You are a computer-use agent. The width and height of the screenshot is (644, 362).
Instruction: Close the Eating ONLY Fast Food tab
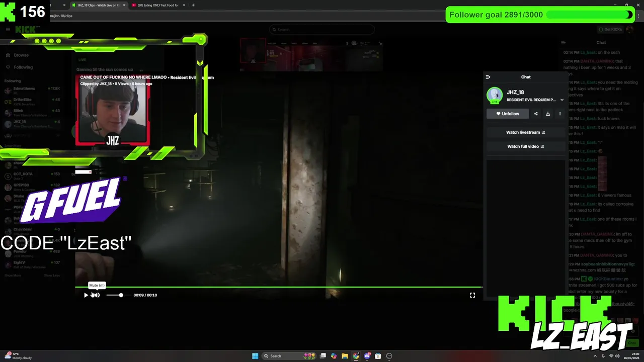(184, 5)
